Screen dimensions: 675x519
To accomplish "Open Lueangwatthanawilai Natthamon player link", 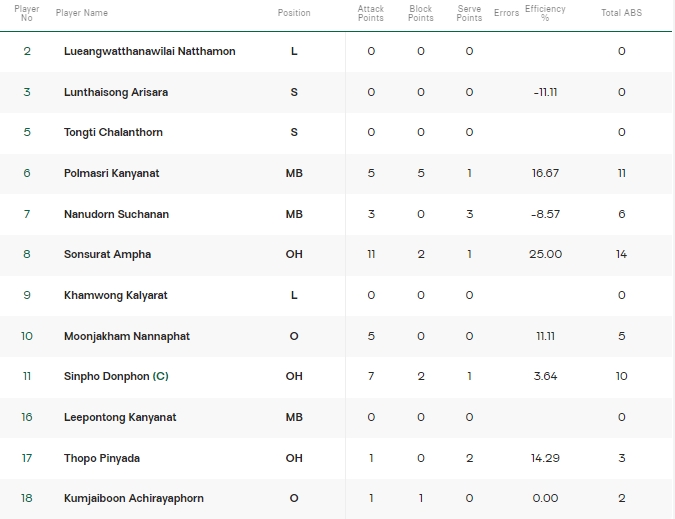I will pyautogui.click(x=150, y=51).
